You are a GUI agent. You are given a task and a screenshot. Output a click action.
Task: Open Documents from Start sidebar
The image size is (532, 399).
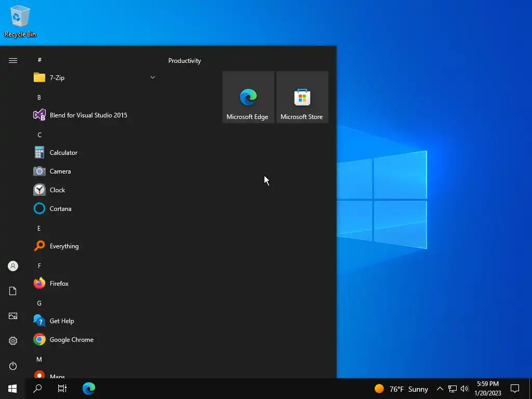point(13,291)
